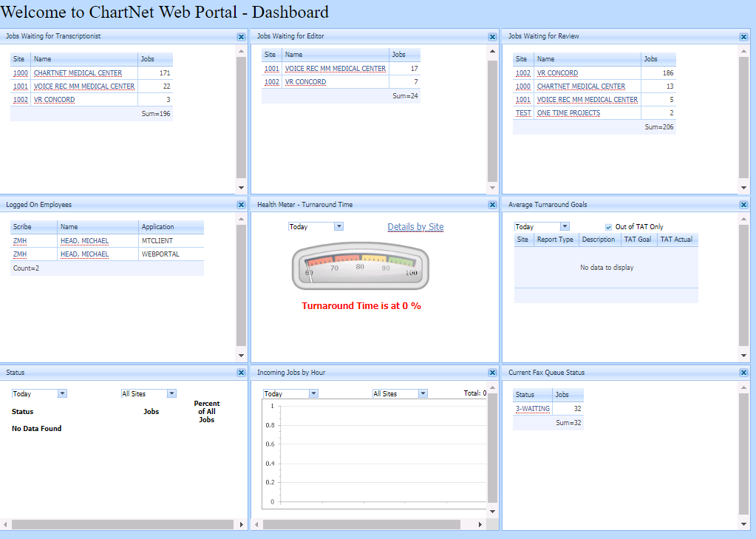This screenshot has height=539, width=756.
Task: Close the Current Fax Queue Status panel
Action: click(x=743, y=373)
